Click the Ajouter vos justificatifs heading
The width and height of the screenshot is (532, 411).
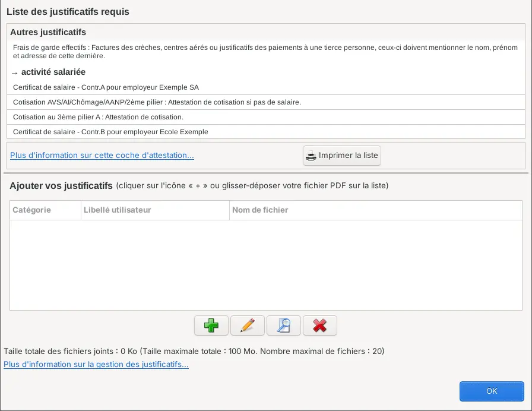click(61, 186)
